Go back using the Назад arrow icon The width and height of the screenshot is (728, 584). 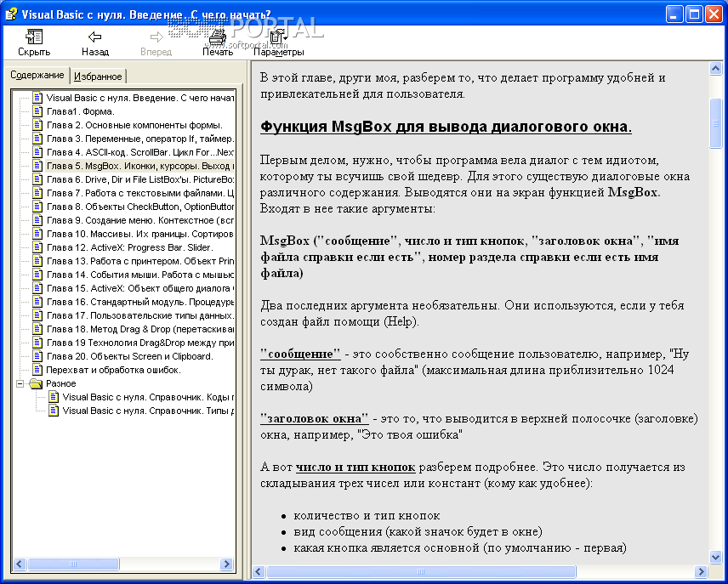[94, 37]
